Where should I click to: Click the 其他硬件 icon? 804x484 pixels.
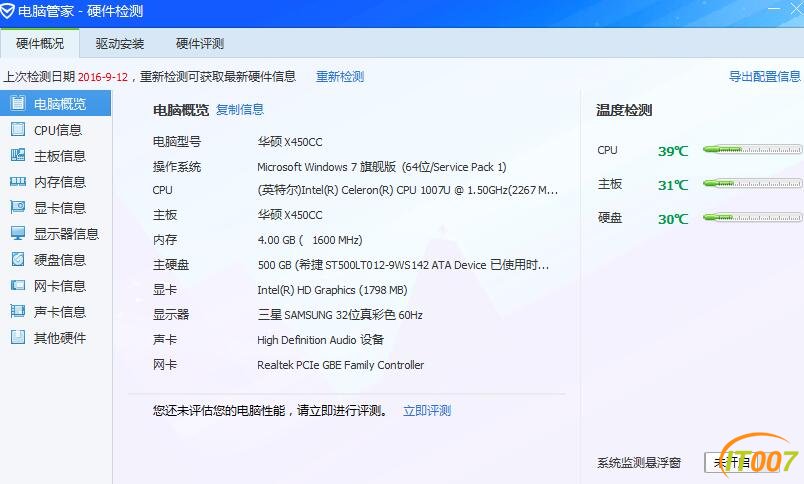pyautogui.click(x=17, y=337)
